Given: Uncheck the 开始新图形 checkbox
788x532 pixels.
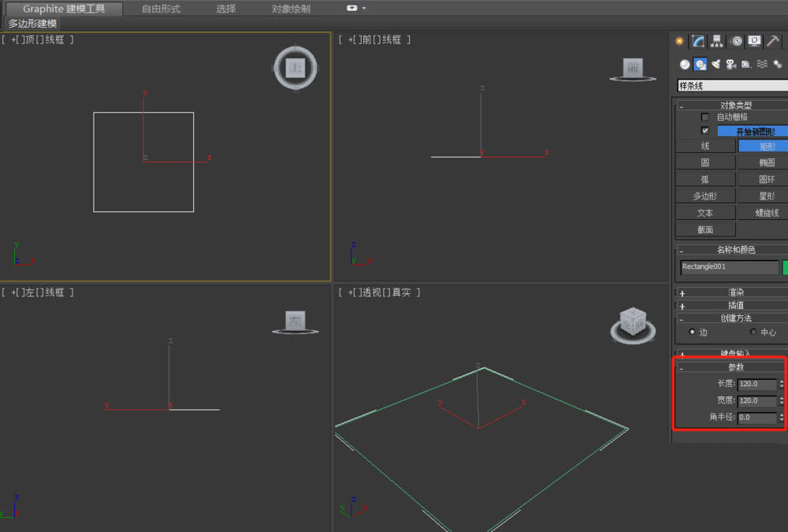Looking at the screenshot, I should 705,131.
